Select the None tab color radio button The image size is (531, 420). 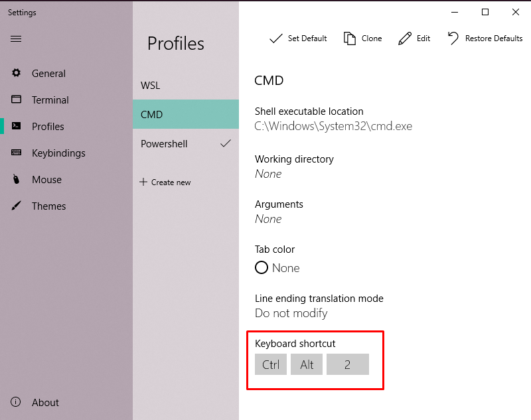[x=262, y=267]
